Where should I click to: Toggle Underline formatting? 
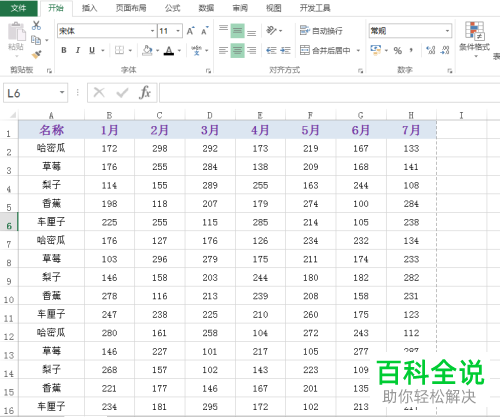click(92, 50)
